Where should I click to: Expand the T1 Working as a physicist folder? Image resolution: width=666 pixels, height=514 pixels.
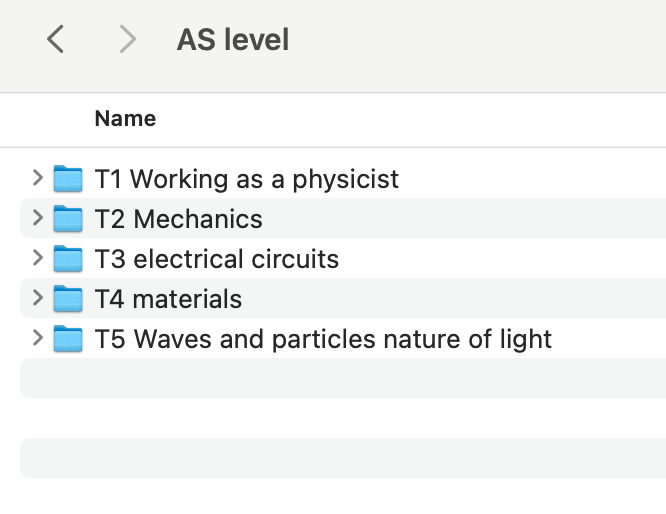click(38, 179)
